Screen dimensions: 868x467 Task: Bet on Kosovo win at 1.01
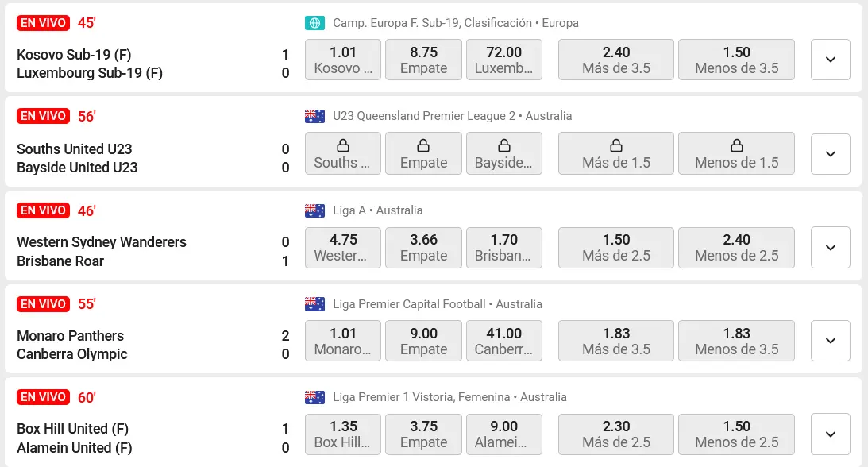pyautogui.click(x=343, y=60)
